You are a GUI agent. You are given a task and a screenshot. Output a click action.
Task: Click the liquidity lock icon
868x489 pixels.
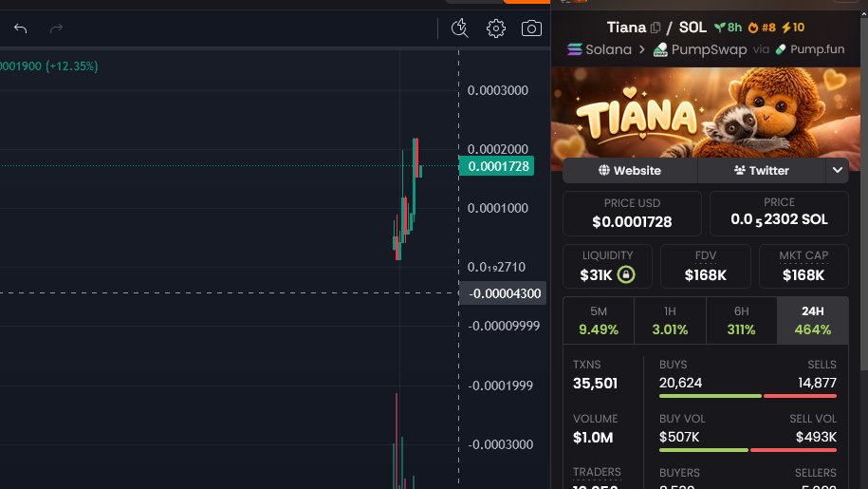click(626, 274)
